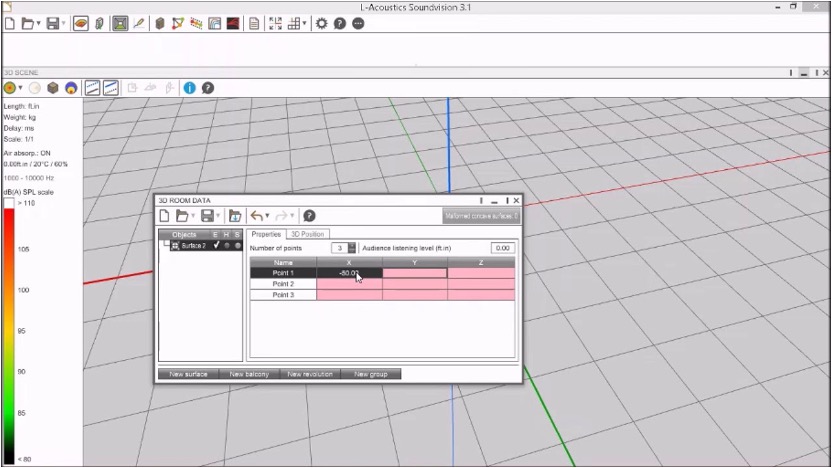Click the dotted red-yellow array strip icon
Viewport: 832px width, 468px height.
[x=196, y=23]
